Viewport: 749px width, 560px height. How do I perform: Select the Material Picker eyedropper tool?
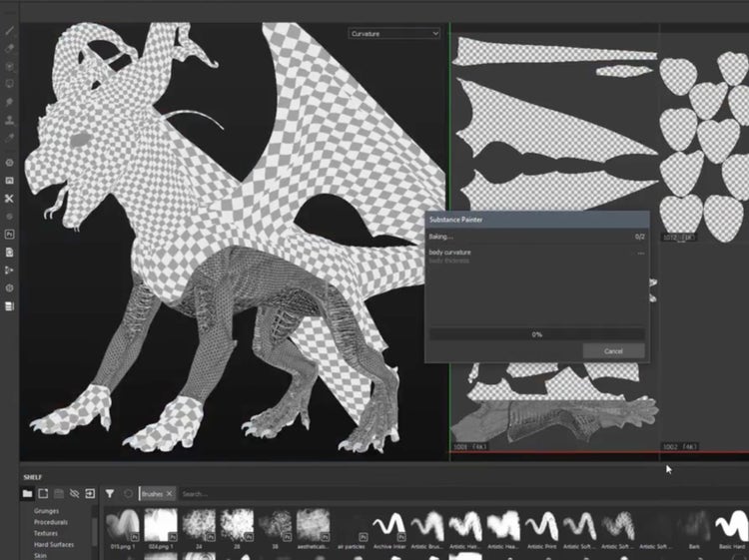click(9, 138)
